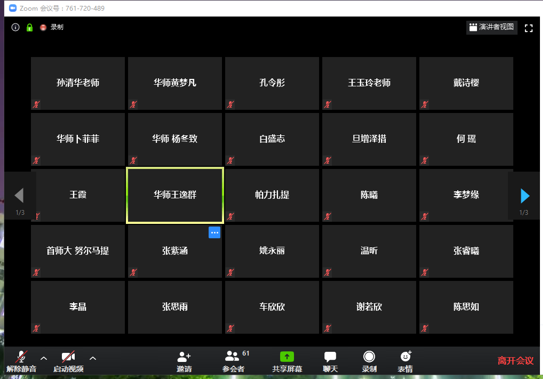
Task: Click muted mic icon on 白盛志 tile
Action: click(x=231, y=160)
